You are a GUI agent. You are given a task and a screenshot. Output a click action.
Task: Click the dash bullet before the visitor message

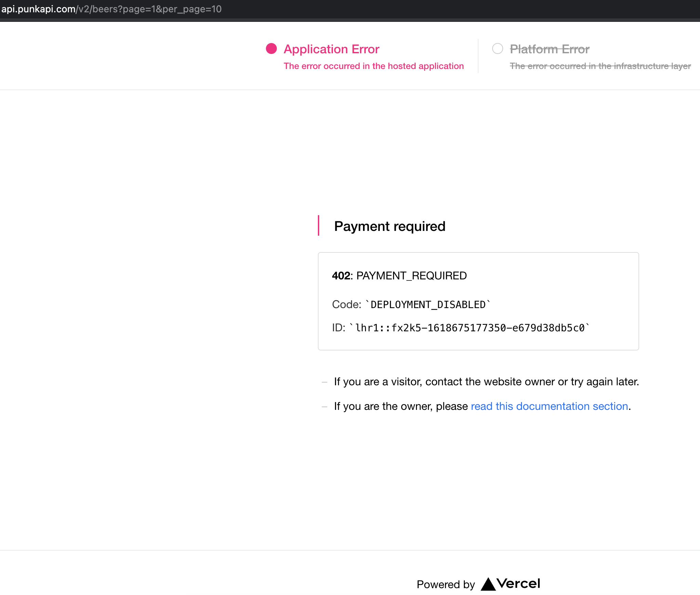coord(324,382)
